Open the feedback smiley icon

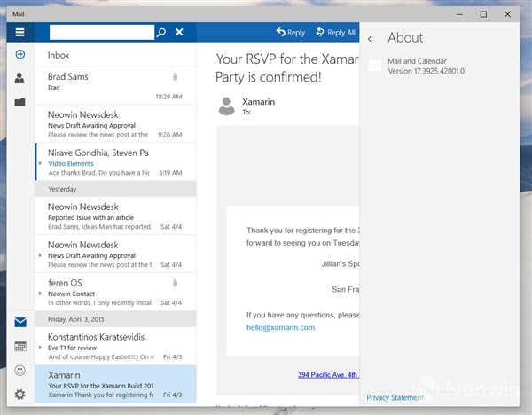[20, 371]
